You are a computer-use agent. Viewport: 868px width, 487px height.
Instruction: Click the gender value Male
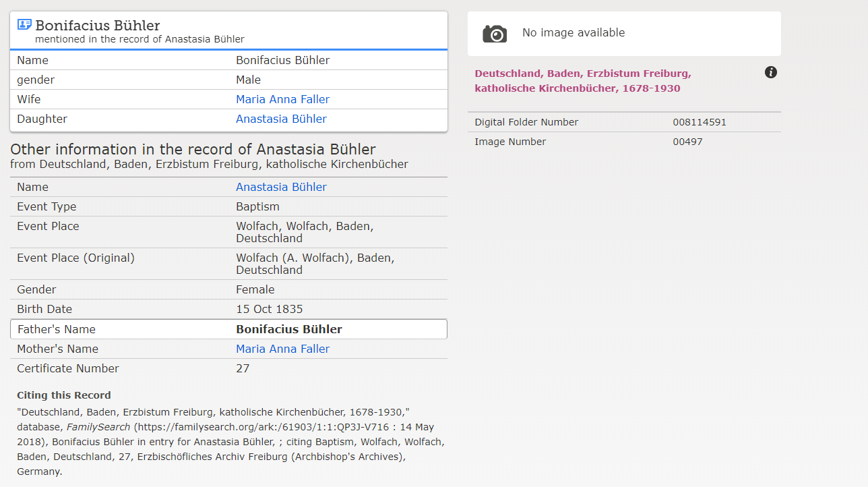pyautogui.click(x=248, y=80)
